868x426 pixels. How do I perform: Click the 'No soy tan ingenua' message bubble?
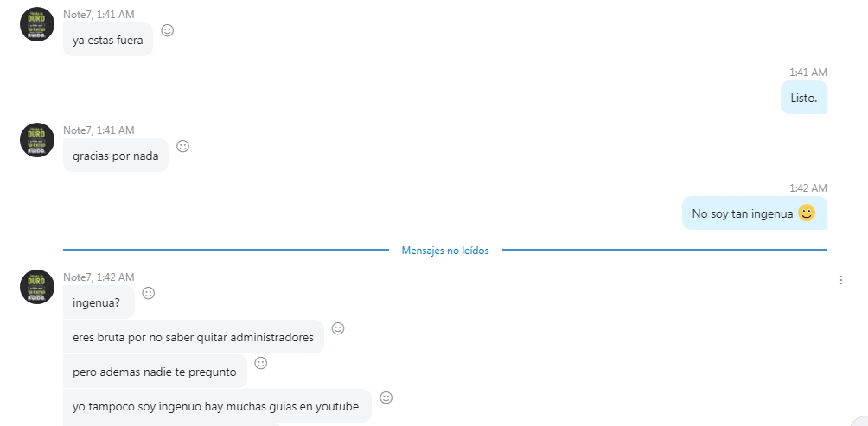point(755,213)
